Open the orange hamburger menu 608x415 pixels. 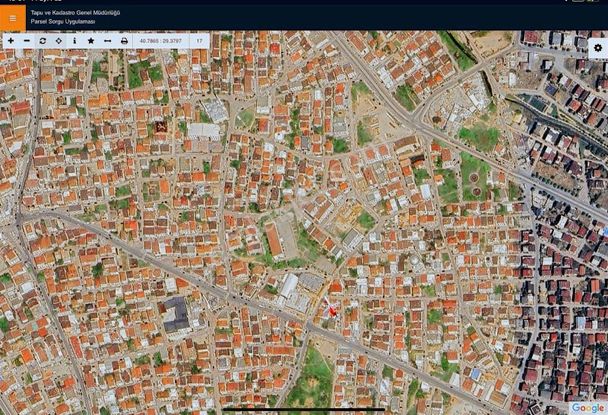point(12,18)
